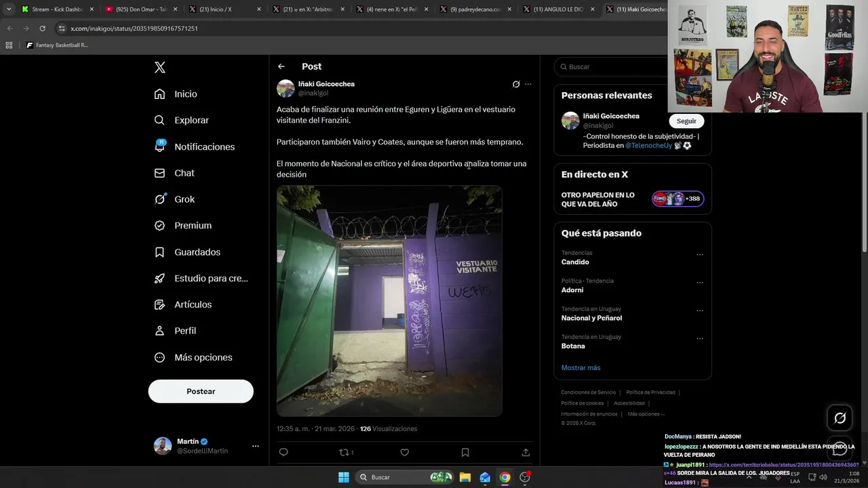Open Vestuario Visitante photo
The image size is (868, 488).
pyautogui.click(x=389, y=301)
